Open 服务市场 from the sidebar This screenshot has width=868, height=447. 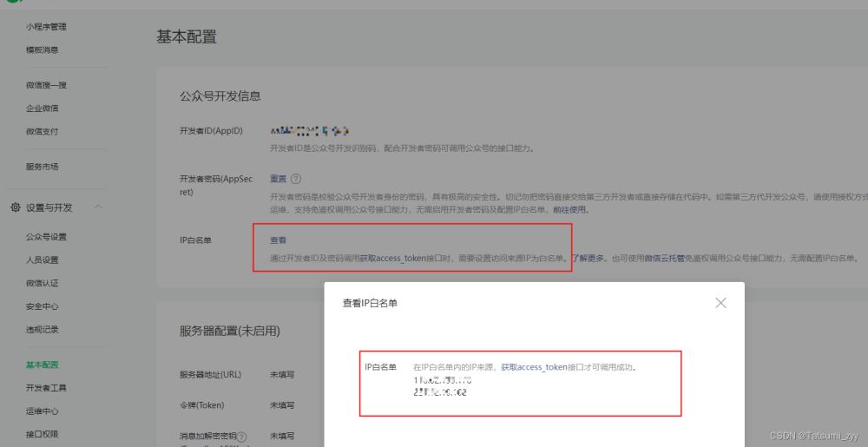click(x=43, y=167)
